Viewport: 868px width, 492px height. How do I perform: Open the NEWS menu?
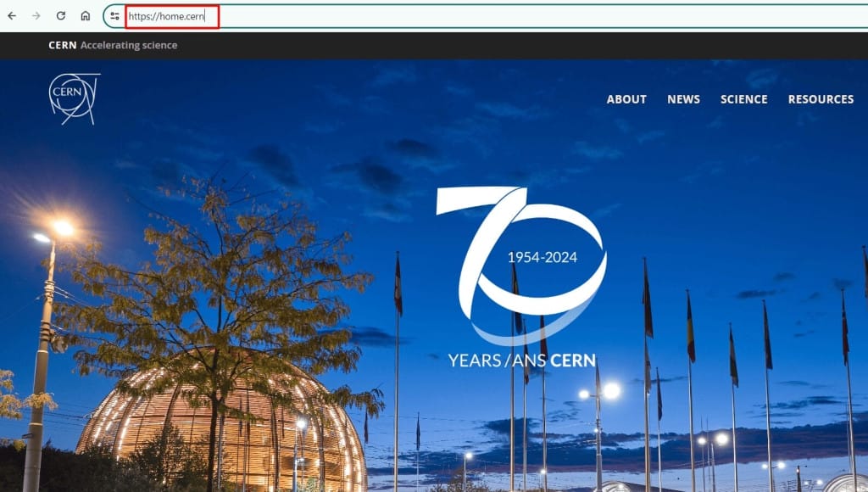pyautogui.click(x=683, y=99)
